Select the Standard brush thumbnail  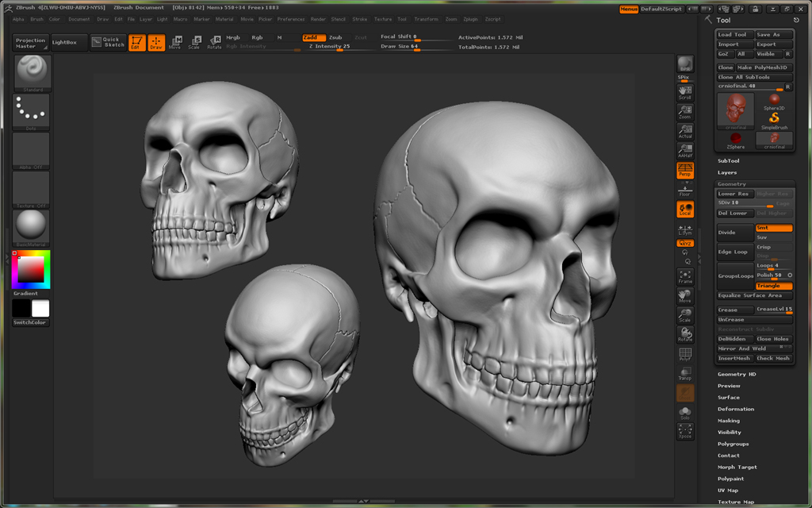[x=32, y=72]
